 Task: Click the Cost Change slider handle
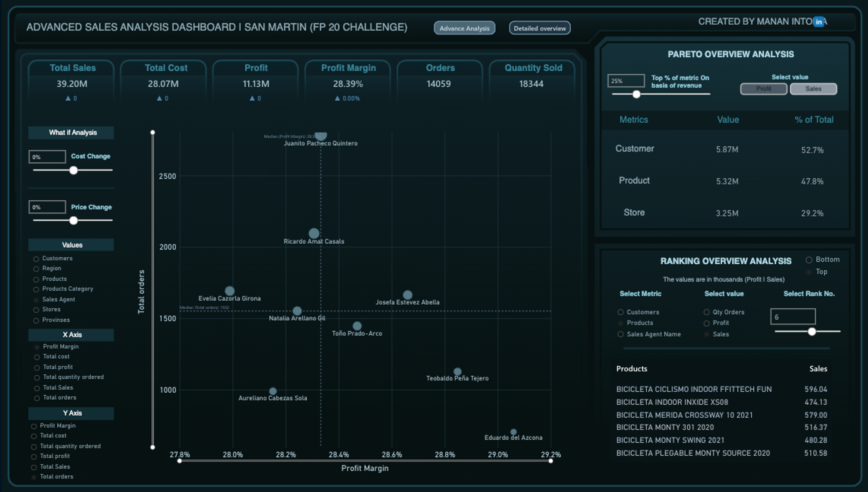point(74,171)
